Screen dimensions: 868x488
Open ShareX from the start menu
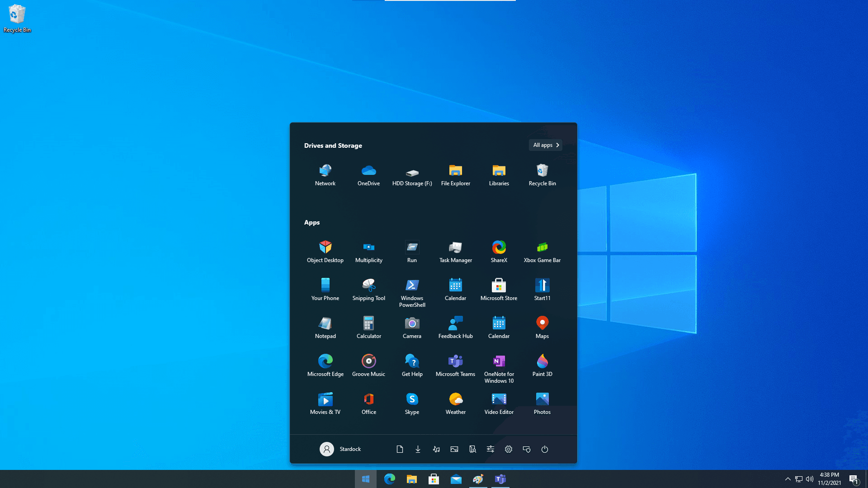pos(499,251)
